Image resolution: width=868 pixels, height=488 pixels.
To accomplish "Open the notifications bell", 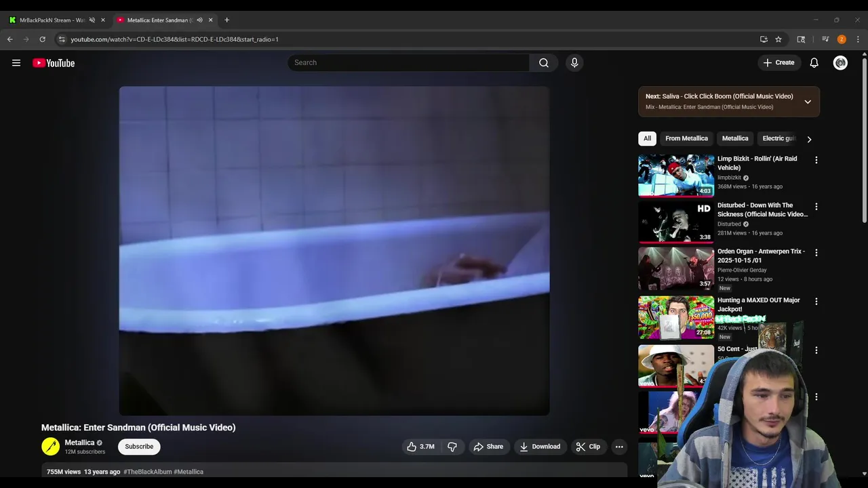I will [814, 62].
